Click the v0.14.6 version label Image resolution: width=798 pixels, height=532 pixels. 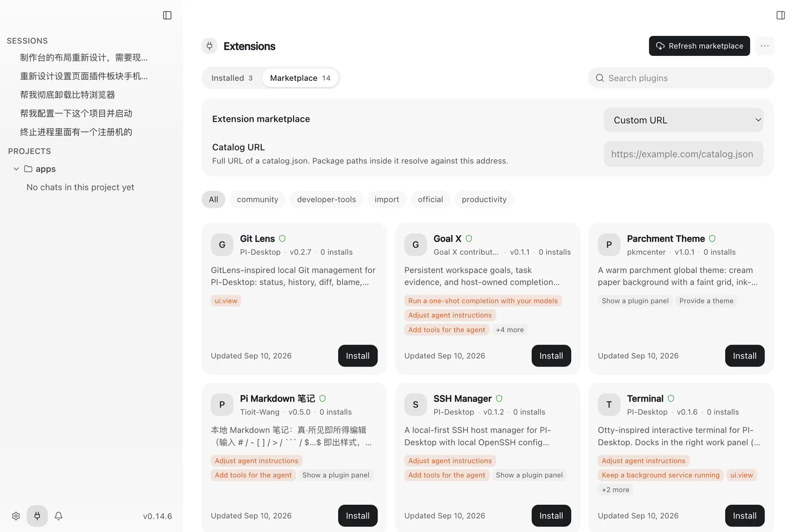pyautogui.click(x=158, y=516)
